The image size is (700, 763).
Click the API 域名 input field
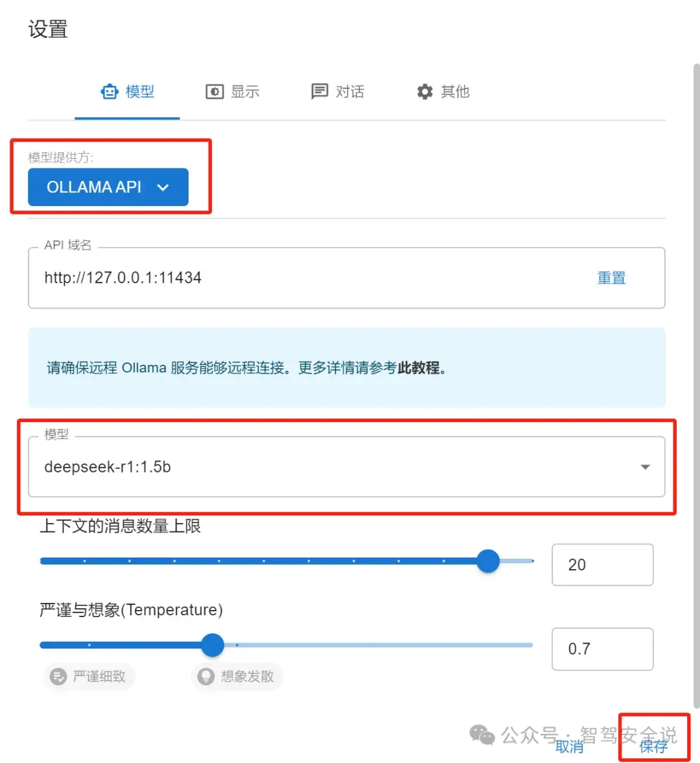click(x=346, y=278)
